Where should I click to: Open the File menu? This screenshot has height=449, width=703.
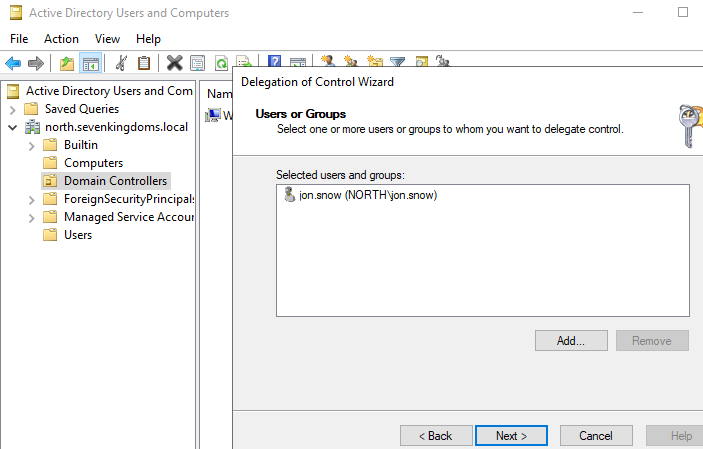pyautogui.click(x=19, y=39)
